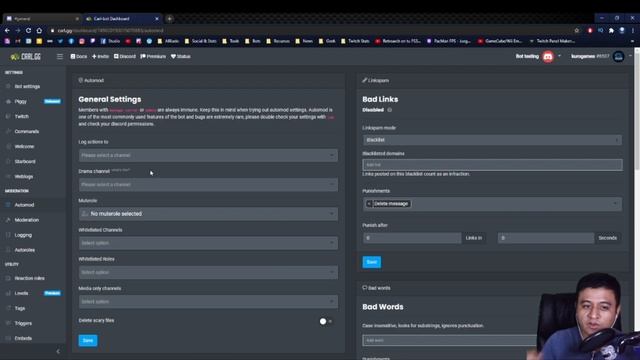Collapse sidebar with bottom chevron arrow
The height and width of the screenshot is (360, 640).
tap(58, 351)
